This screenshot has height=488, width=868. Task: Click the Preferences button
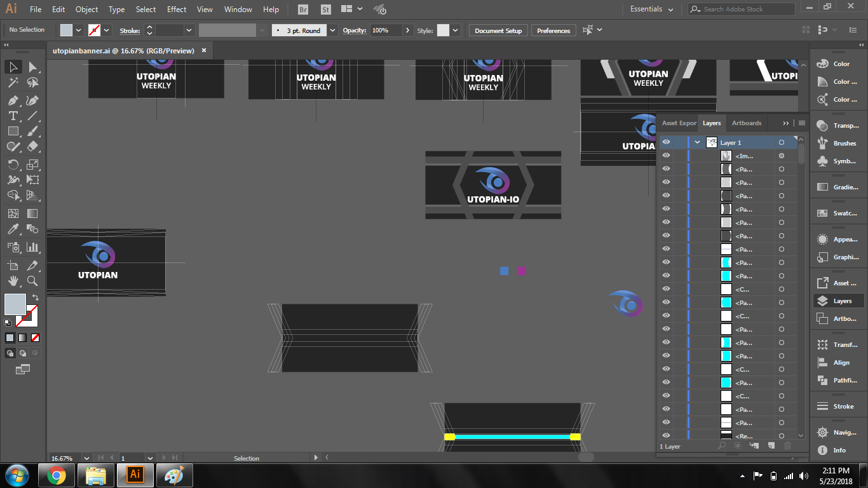(x=553, y=30)
